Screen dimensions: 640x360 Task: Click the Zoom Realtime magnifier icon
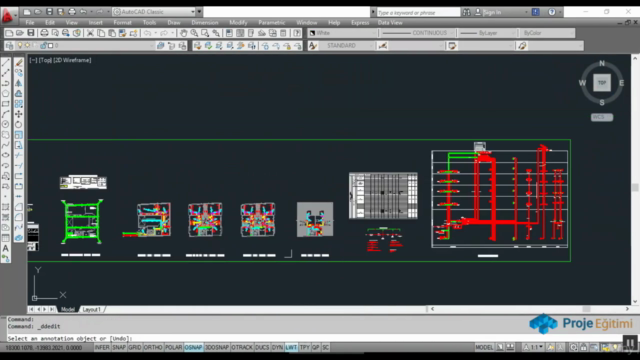pos(194,33)
